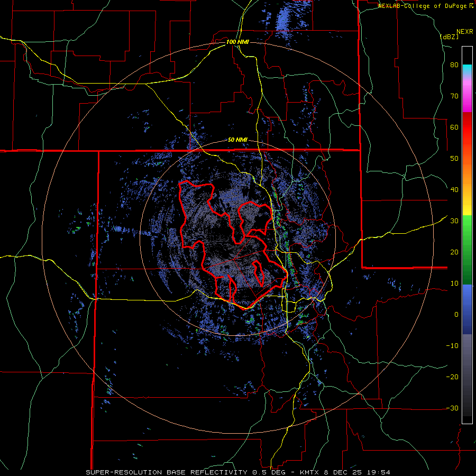Click the 70 value on the dBZ scale
Screen dimensions: 476x476
pyautogui.click(x=454, y=96)
